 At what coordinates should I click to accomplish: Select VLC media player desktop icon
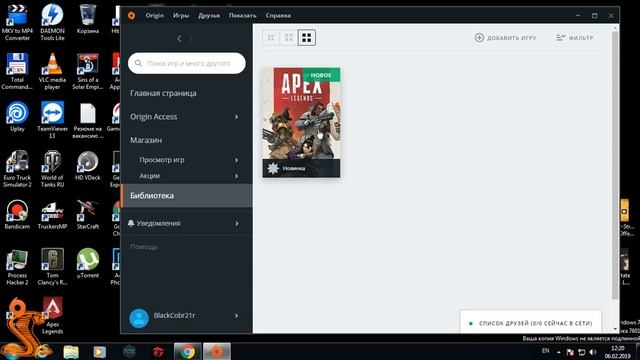[52, 71]
